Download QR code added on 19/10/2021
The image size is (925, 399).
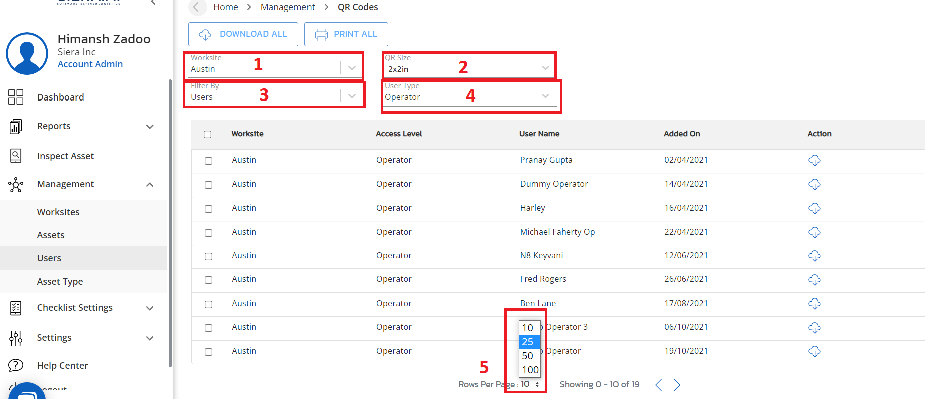(x=814, y=351)
